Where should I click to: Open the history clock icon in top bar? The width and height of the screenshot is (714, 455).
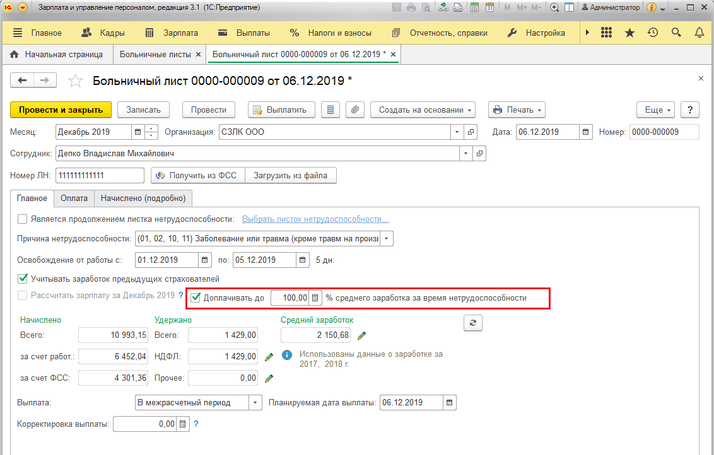(x=653, y=33)
